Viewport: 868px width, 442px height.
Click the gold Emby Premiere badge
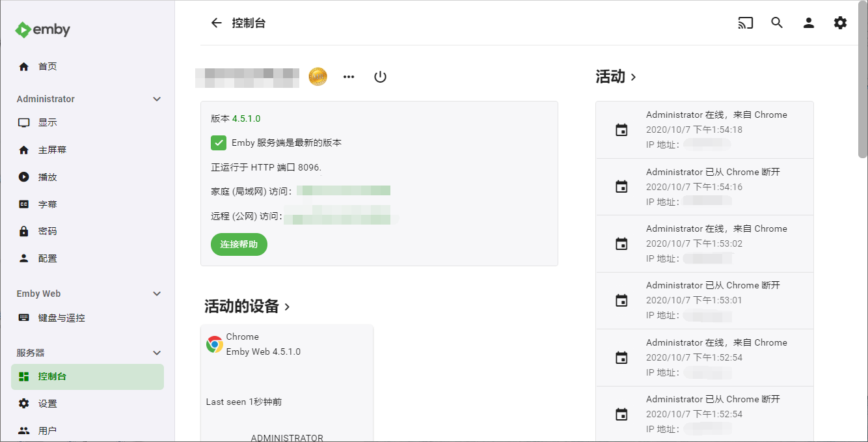(x=318, y=77)
